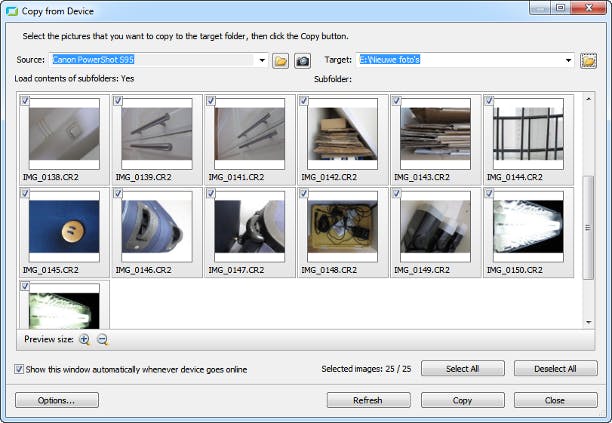The image size is (612, 423).
Task: Increase preview size with plus magnifier
Action: [84, 339]
